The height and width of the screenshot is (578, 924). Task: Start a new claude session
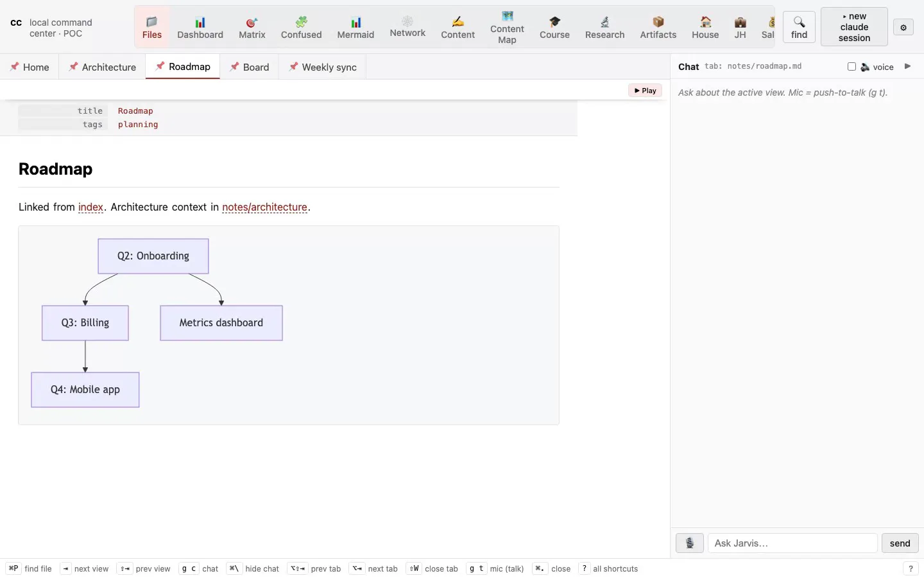click(854, 27)
